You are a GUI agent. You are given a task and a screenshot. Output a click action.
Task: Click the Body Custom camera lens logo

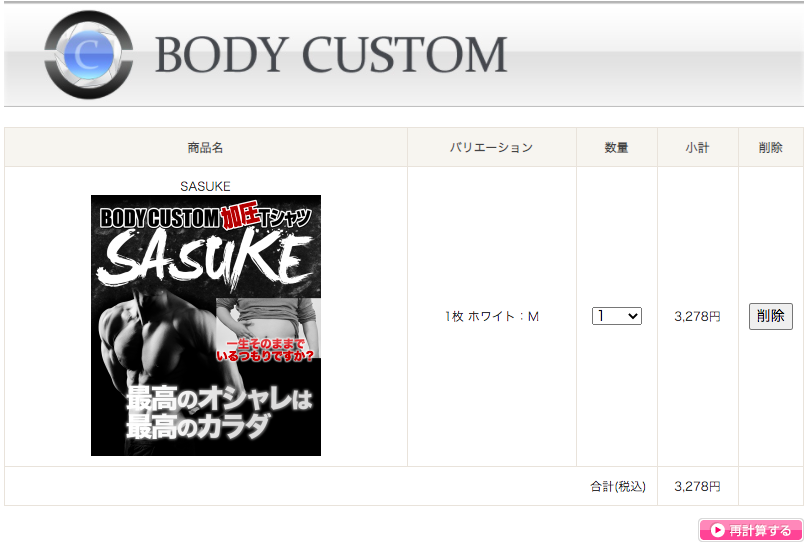click(88, 55)
